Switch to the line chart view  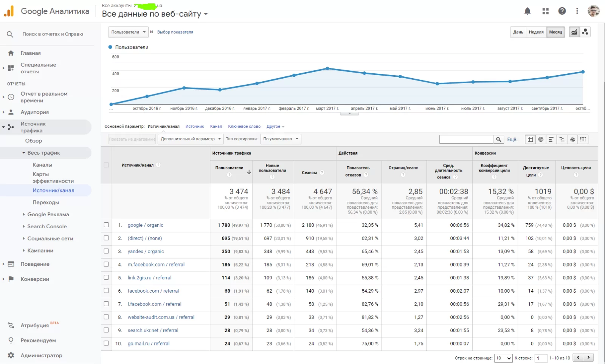(574, 32)
